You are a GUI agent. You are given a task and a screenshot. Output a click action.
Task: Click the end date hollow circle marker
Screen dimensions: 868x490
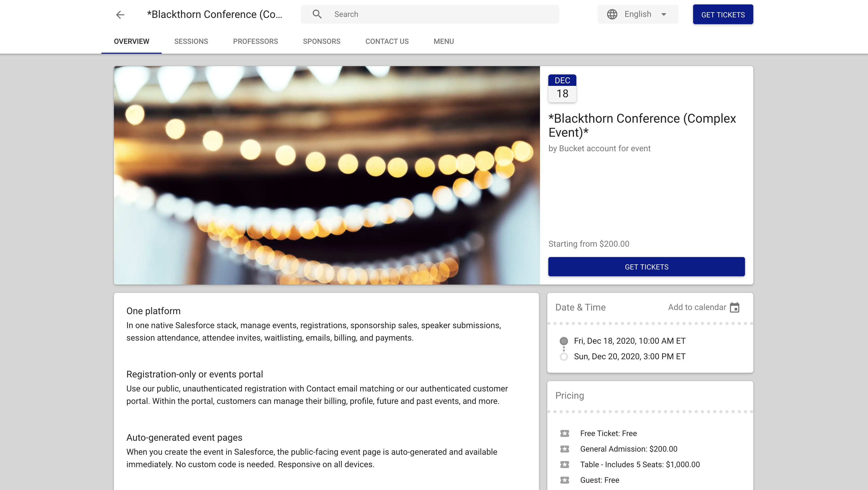(564, 357)
